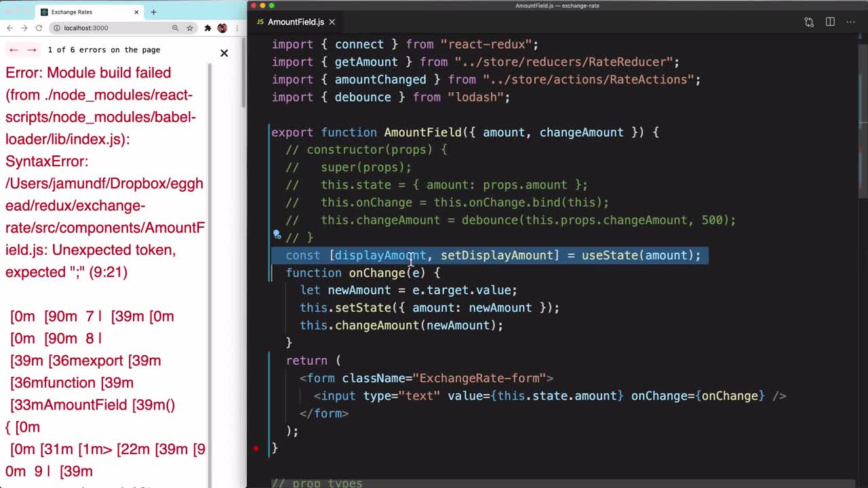868x488 pixels.
Task: Select the AmountField.js tab
Action: [296, 22]
